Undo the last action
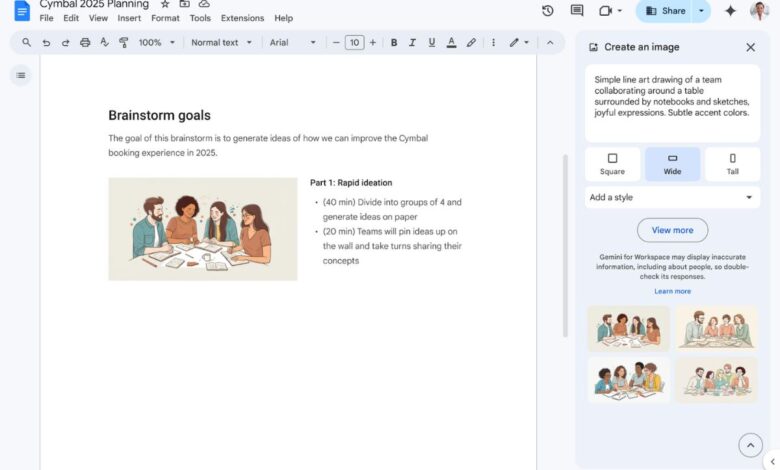780x470 pixels. [46, 43]
